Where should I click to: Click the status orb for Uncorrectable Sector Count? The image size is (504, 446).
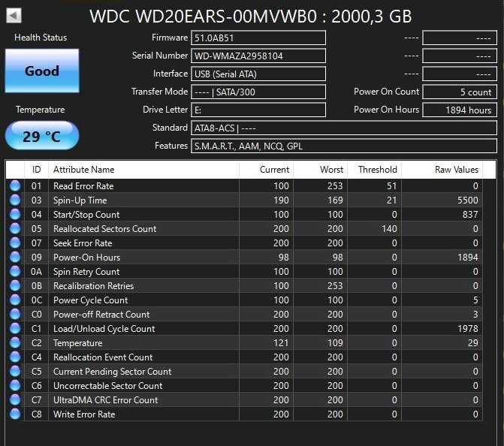pyautogui.click(x=15, y=385)
